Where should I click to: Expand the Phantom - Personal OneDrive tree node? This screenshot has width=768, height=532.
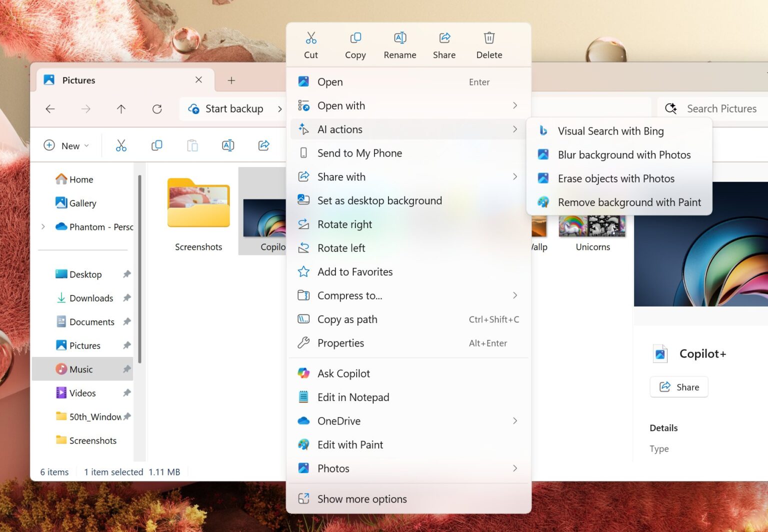point(43,227)
